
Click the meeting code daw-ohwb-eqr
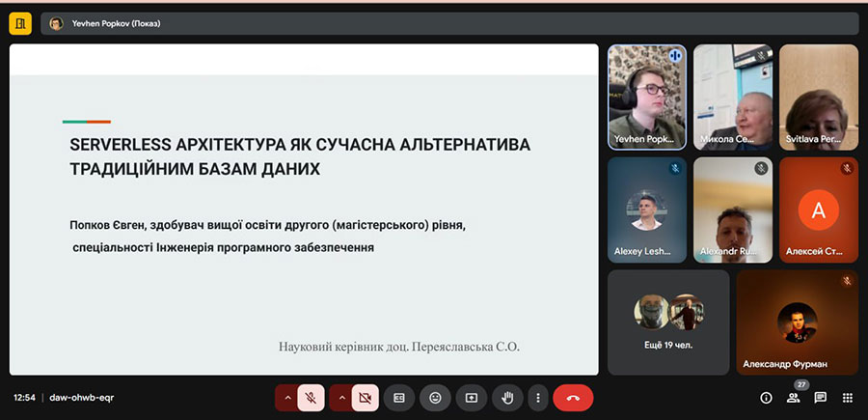click(82, 398)
